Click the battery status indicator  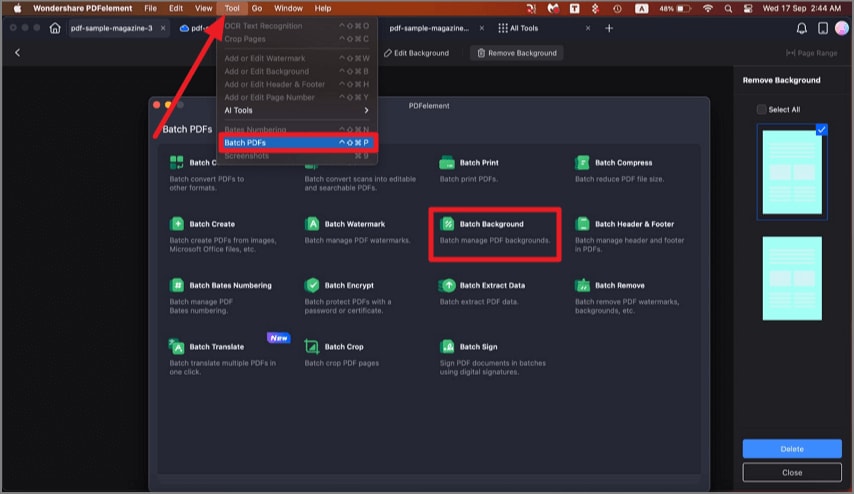675,8
